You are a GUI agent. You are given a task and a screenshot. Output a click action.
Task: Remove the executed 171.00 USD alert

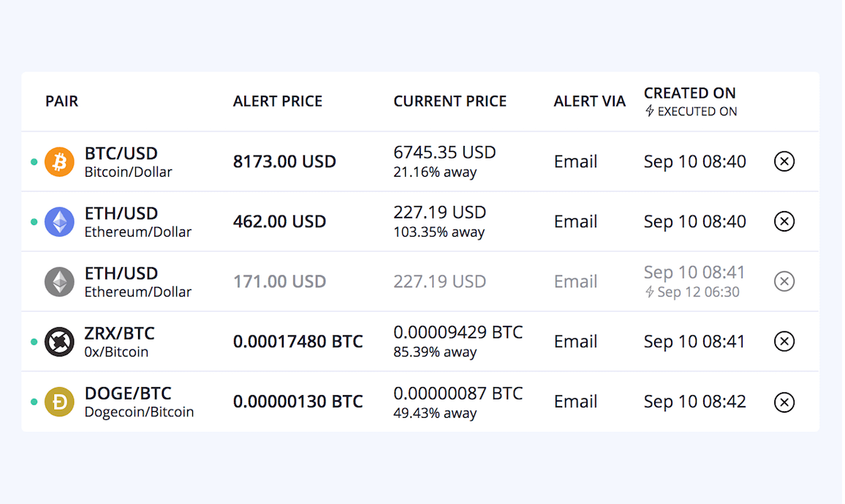pyautogui.click(x=784, y=281)
